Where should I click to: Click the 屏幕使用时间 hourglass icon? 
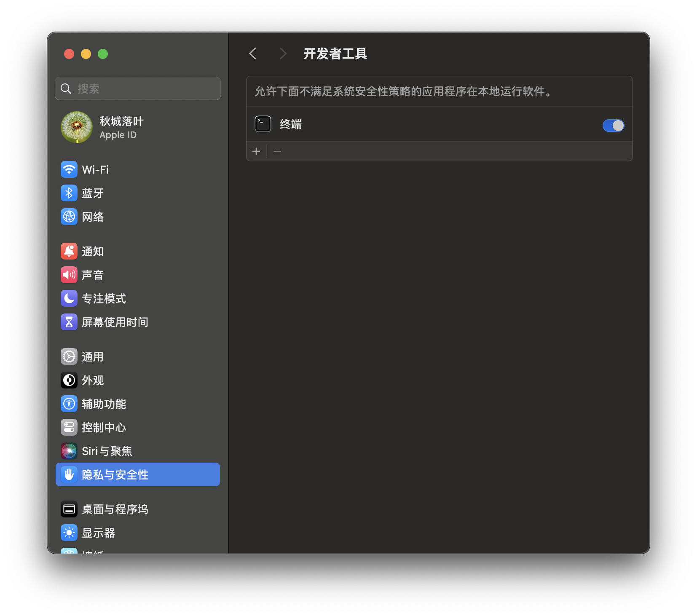[69, 322]
